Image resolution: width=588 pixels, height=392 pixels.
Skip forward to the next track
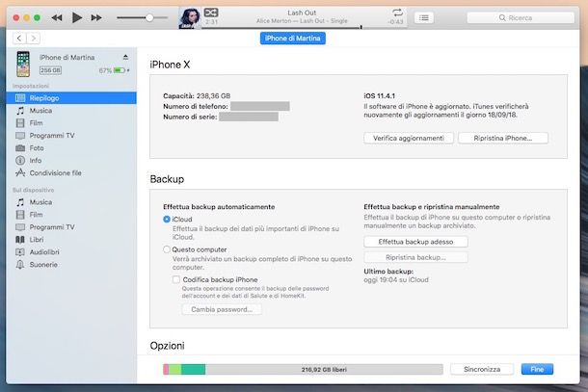(x=96, y=17)
